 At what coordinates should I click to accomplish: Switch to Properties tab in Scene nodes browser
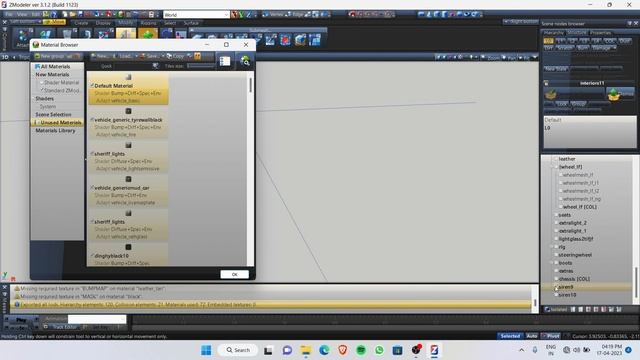[601, 33]
